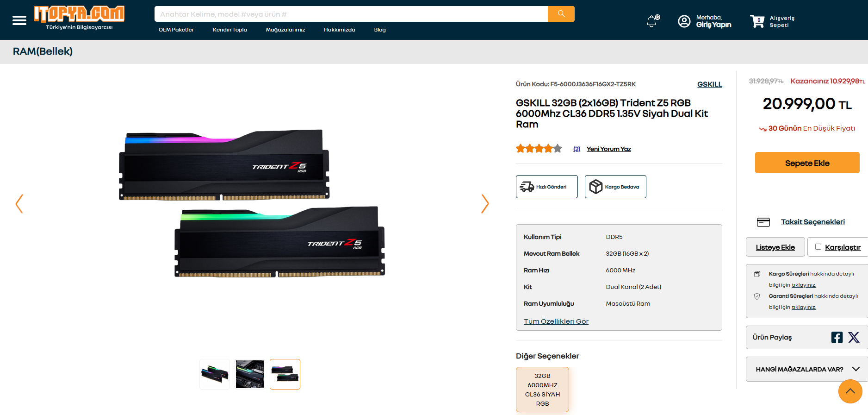Select first angled RAM thumbnail
The image size is (868, 415).
click(x=215, y=374)
